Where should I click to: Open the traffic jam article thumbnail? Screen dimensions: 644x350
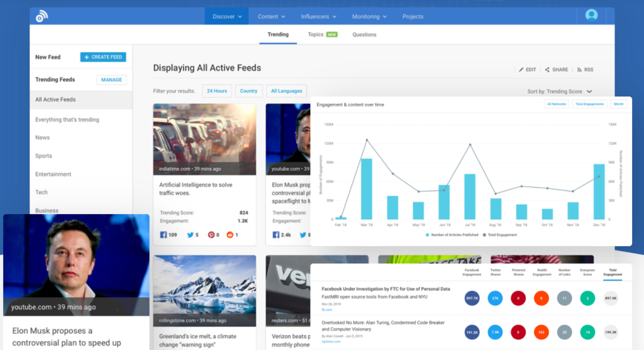coord(204,139)
